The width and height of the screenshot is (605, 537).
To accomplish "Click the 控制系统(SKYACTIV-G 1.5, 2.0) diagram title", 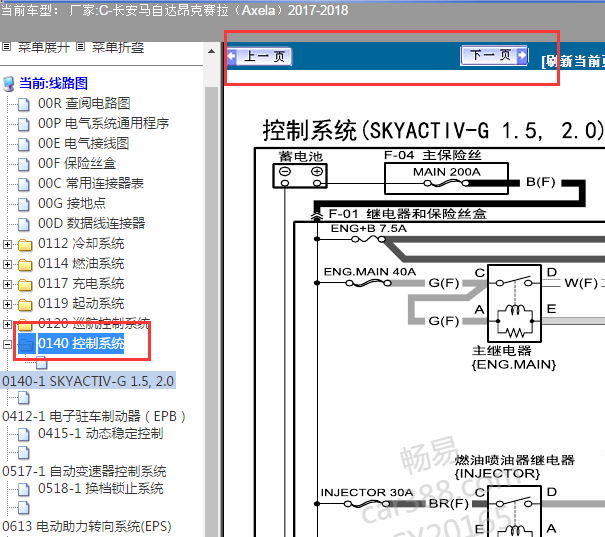I will 433,131.
